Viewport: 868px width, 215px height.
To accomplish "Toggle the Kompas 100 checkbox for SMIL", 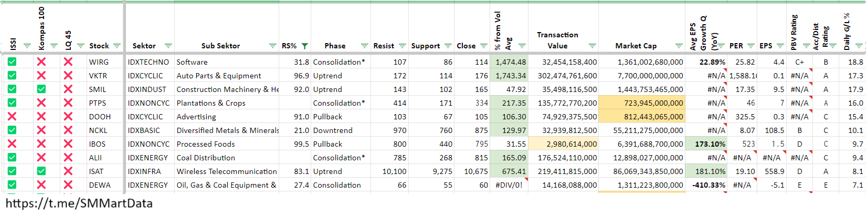I will (41, 89).
